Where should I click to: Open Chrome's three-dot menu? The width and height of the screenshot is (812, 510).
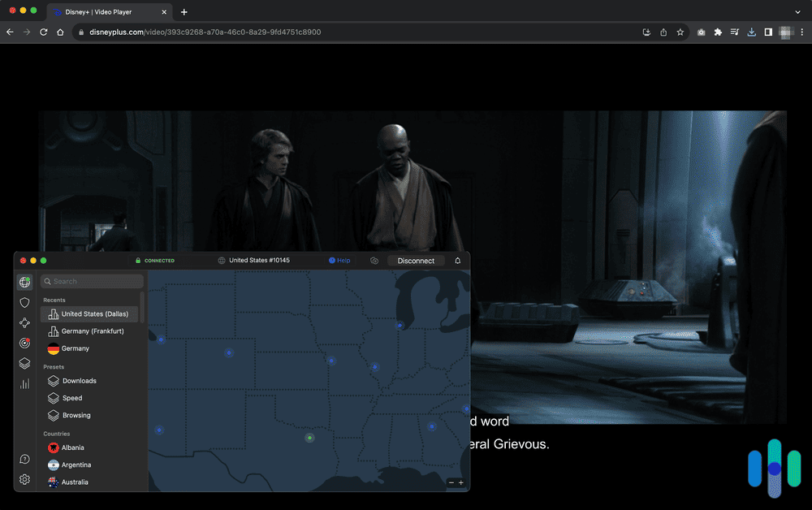pyautogui.click(x=801, y=32)
